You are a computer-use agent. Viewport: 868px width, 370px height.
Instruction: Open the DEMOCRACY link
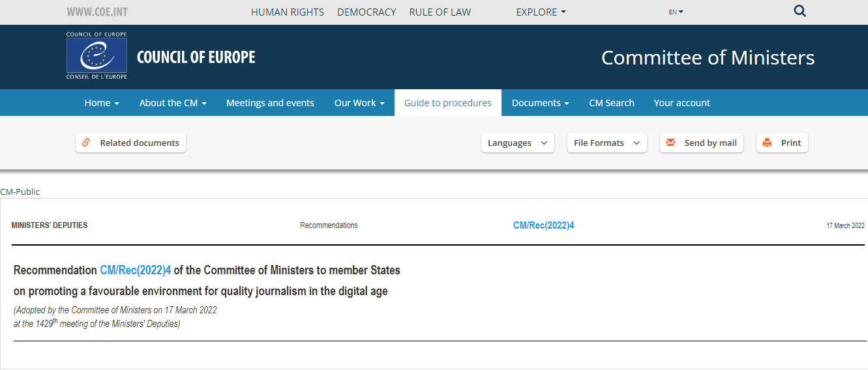tap(367, 12)
